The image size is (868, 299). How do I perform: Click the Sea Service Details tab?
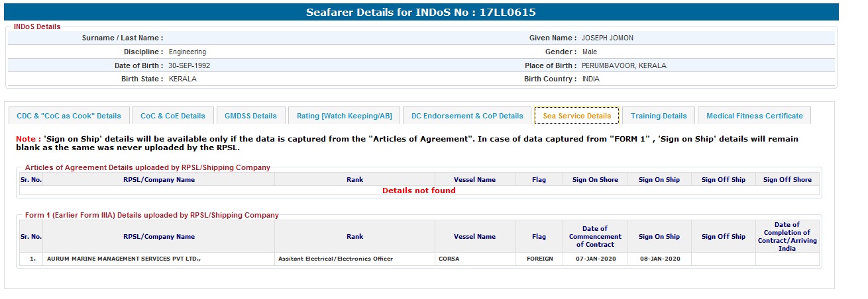(x=577, y=116)
